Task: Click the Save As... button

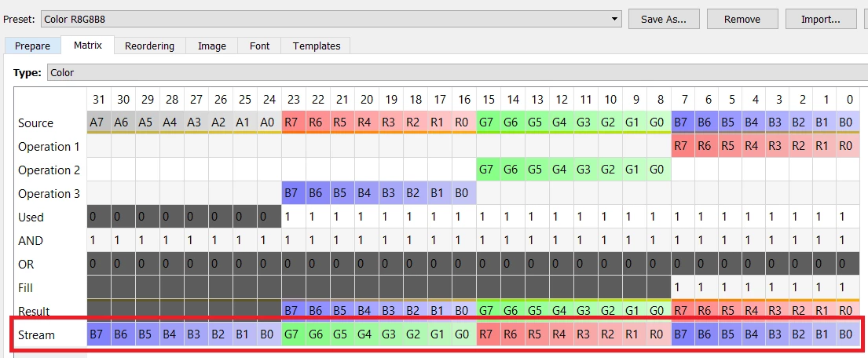Action: [664, 20]
